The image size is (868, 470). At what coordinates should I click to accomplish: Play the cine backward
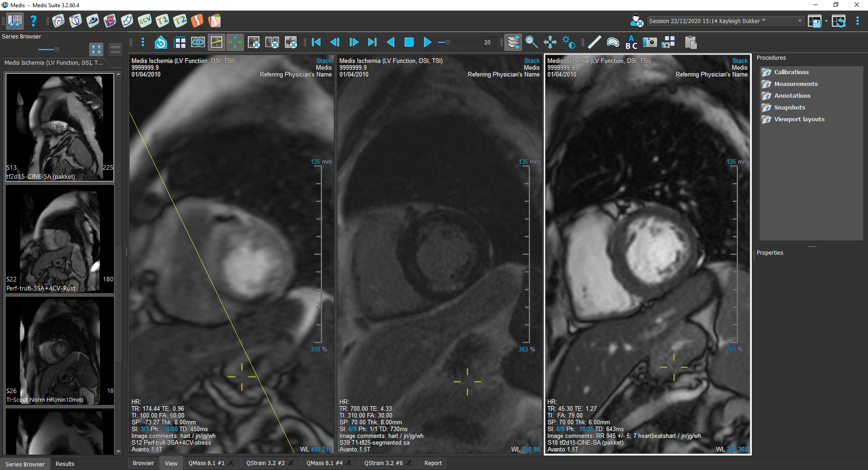(391, 43)
